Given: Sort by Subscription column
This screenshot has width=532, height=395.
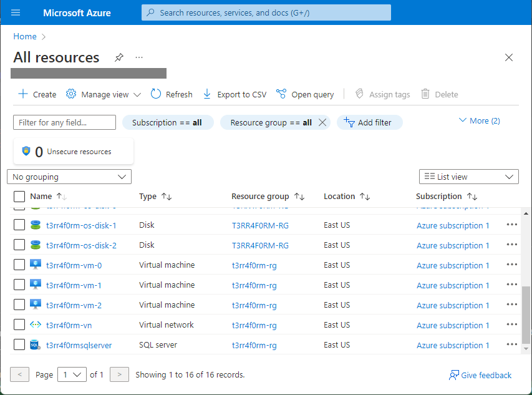Looking at the screenshot, I should coord(447,197).
